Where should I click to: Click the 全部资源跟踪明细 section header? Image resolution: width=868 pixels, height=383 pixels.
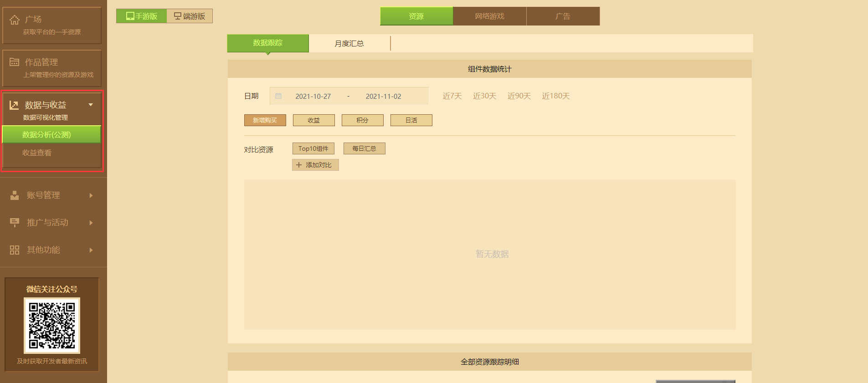coord(490,362)
